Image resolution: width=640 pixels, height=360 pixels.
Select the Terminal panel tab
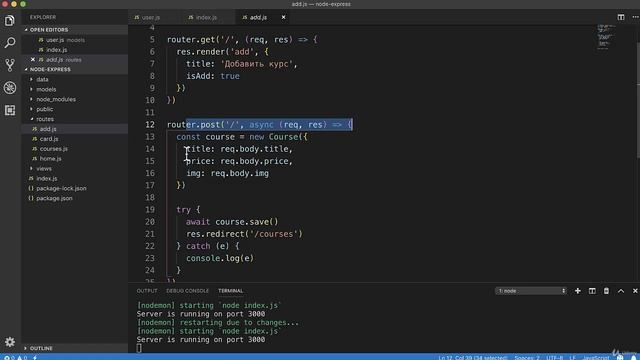pyautogui.click(x=230, y=291)
